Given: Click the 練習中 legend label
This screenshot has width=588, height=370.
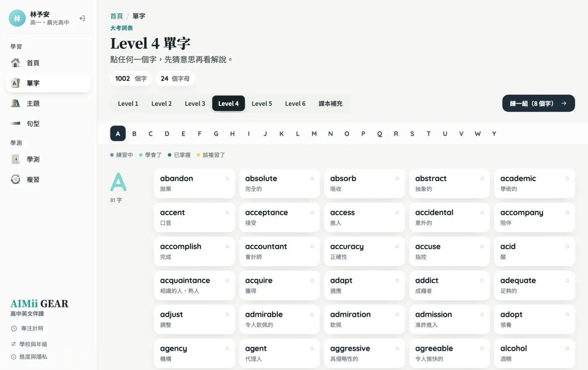Looking at the screenshot, I should pos(124,155).
